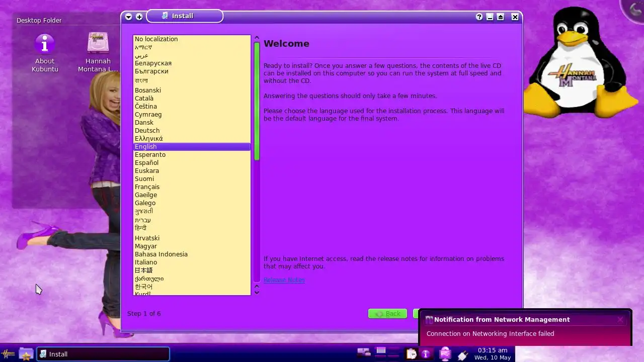This screenshot has height=362, width=644.
Task: Select 'Esperanto' in the language list
Action: [192, 155]
